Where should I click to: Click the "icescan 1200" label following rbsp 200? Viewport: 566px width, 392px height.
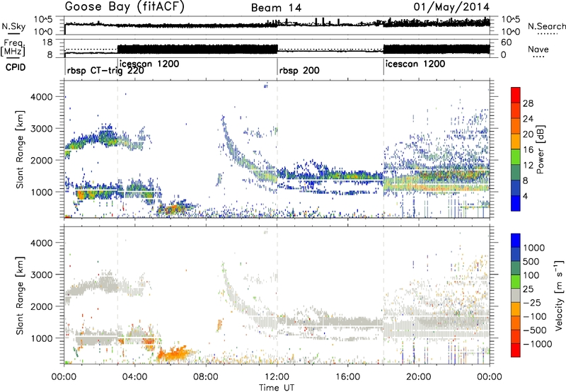pyautogui.click(x=415, y=64)
